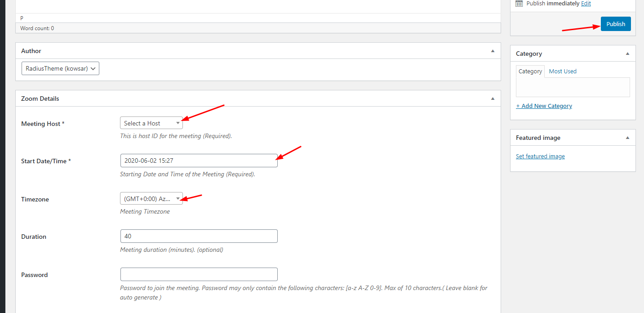644x313 pixels.
Task: Click the empty Password input field
Action: (199, 274)
